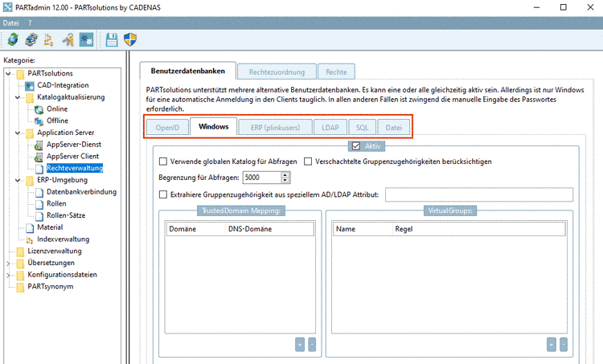Switch to the Rechte tab
The image size is (603, 364).
point(337,72)
